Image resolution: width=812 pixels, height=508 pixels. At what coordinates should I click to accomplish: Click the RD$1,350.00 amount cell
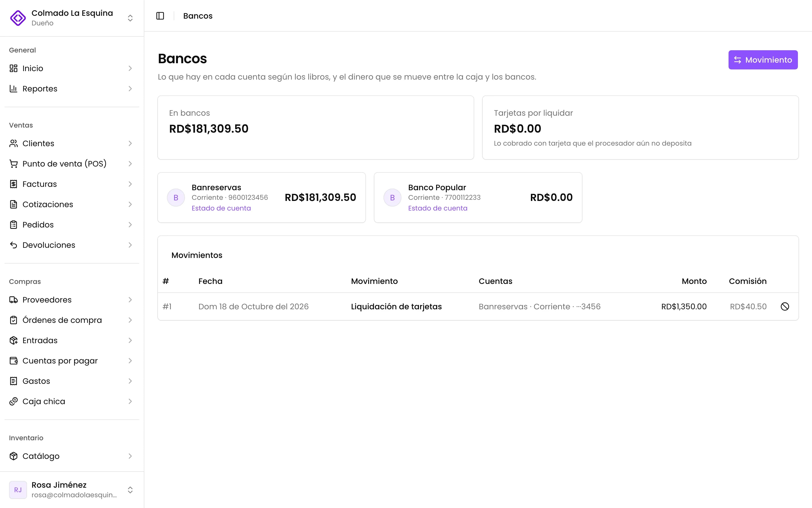pos(684,306)
